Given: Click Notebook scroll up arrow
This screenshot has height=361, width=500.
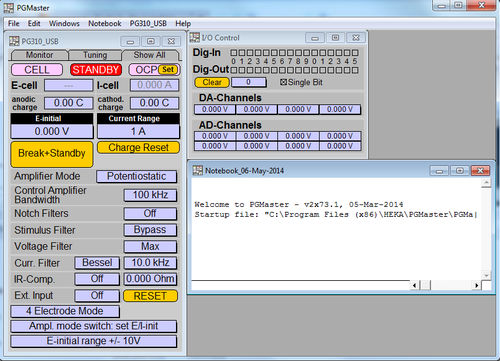Looking at the screenshot, I should 486,182.
